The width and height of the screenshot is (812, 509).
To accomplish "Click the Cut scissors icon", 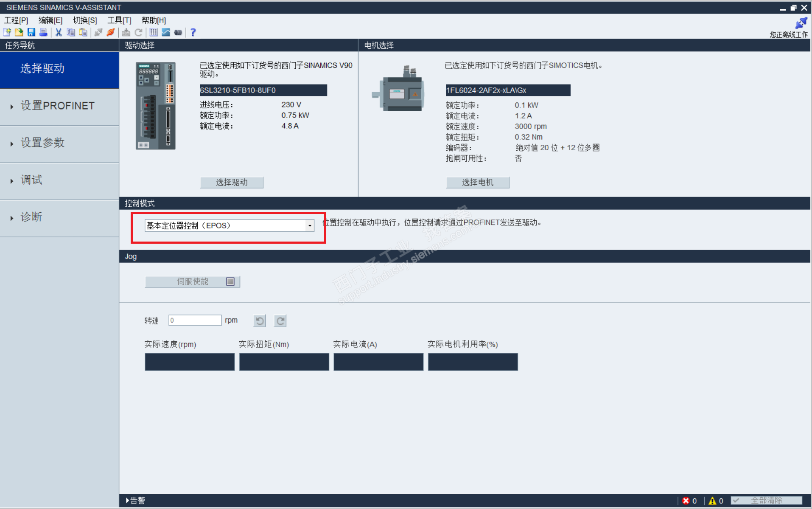I will [x=59, y=32].
